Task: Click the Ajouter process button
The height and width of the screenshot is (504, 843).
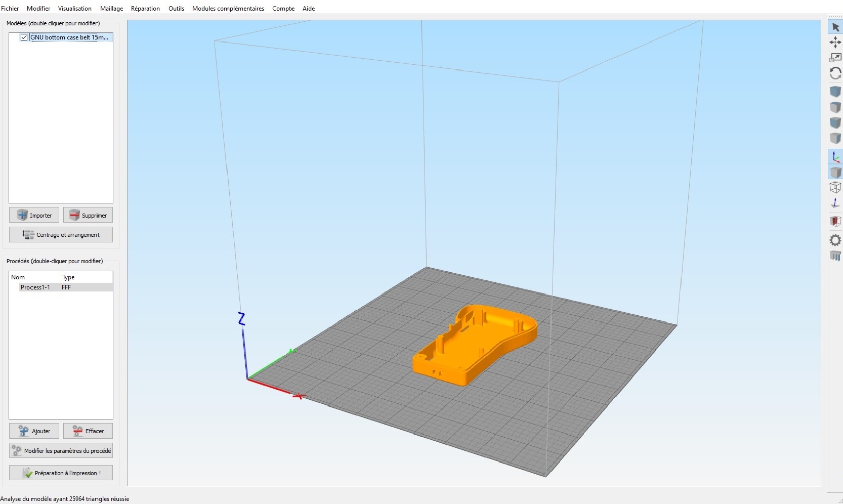Action: pos(34,431)
